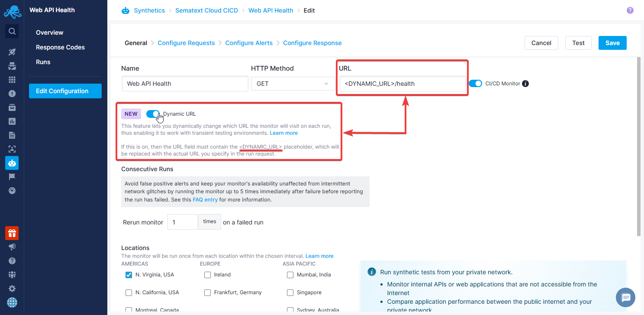Click the NEW badge
The width and height of the screenshot is (644, 315).
131,114
